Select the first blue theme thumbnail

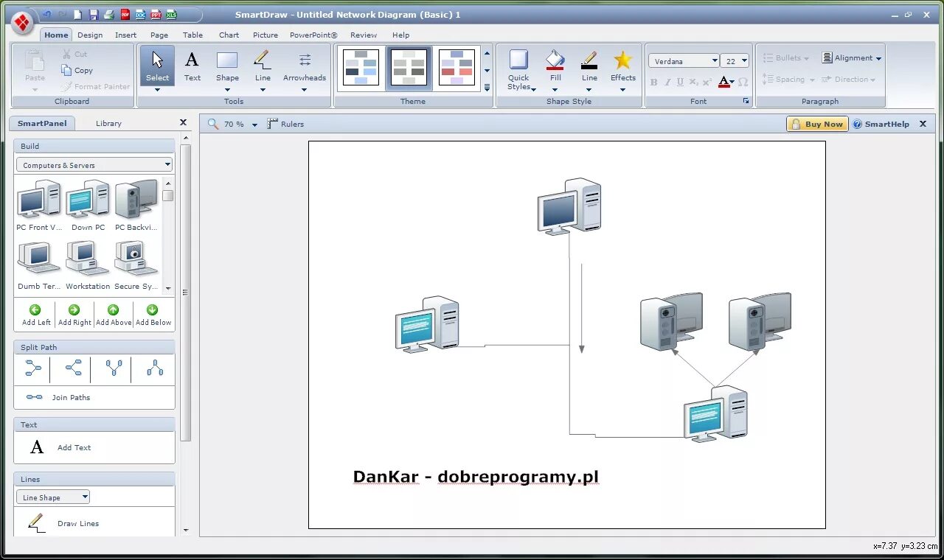(361, 68)
